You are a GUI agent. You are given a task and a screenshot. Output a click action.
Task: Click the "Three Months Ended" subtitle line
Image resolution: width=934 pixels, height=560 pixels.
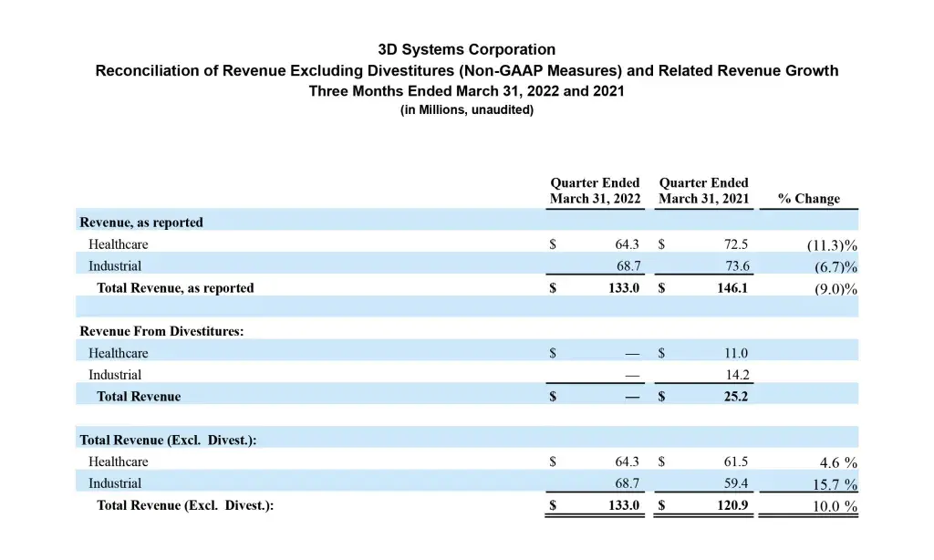click(466, 91)
